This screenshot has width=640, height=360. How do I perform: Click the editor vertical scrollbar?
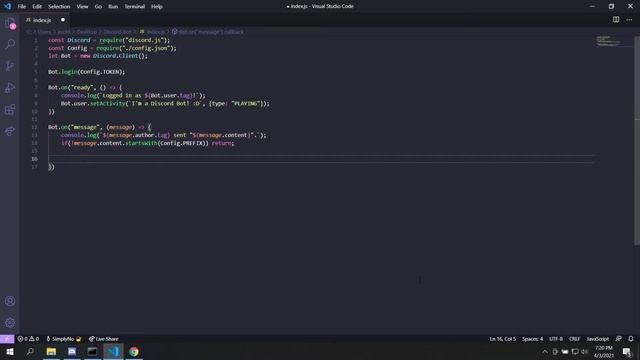tap(637, 141)
